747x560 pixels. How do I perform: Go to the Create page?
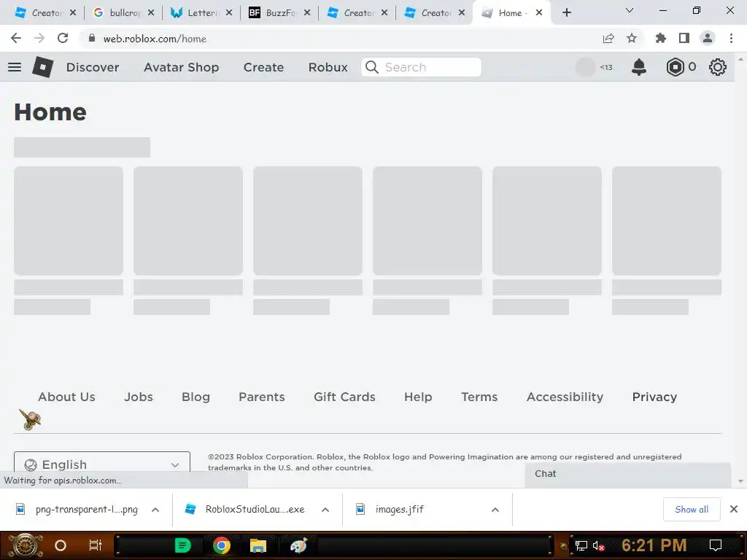click(x=263, y=67)
